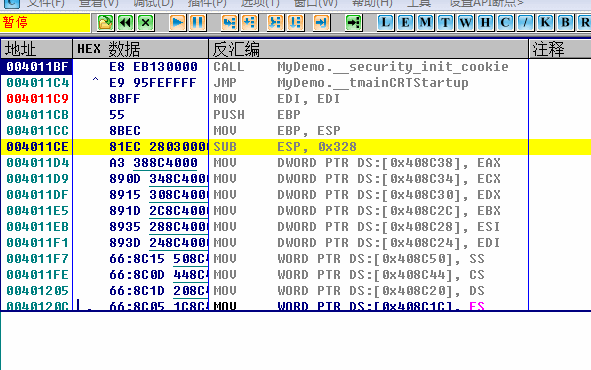Select address 004011BF row

point(37,67)
